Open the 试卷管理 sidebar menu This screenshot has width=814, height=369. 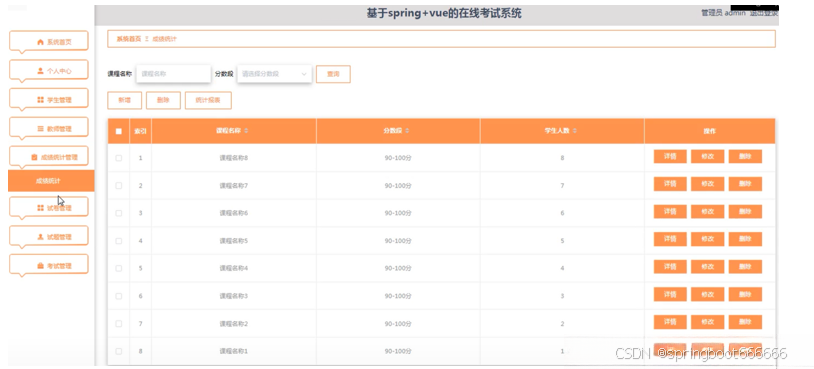coord(49,208)
